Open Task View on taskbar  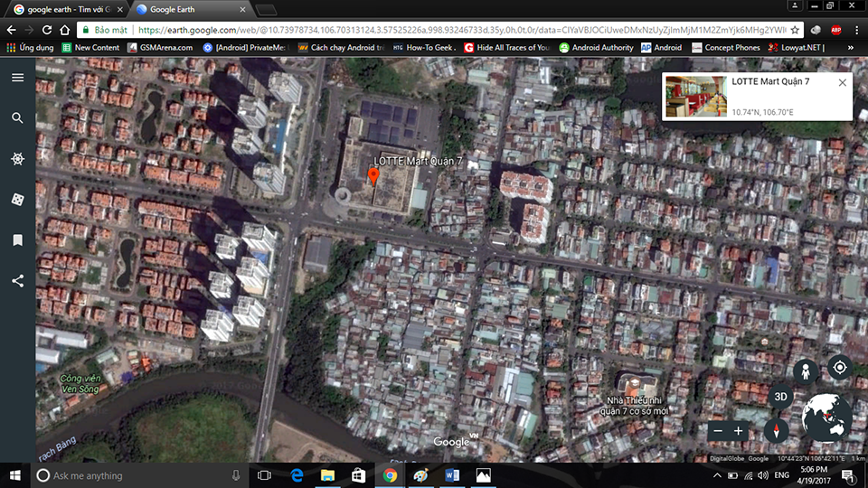(x=265, y=475)
